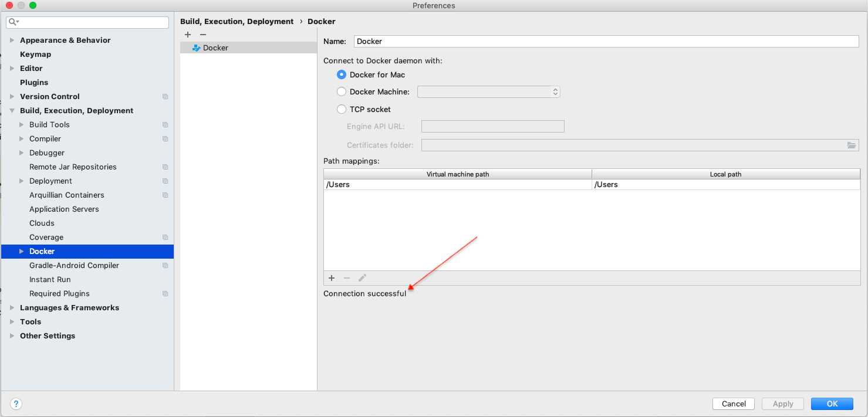The height and width of the screenshot is (417, 868).
Task: Open Required Plugins settings
Action: click(59, 293)
